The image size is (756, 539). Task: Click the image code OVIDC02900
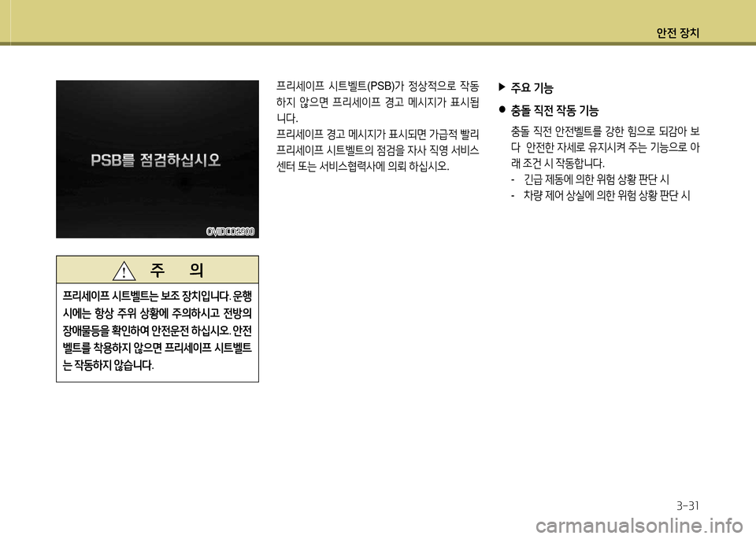[231, 231]
